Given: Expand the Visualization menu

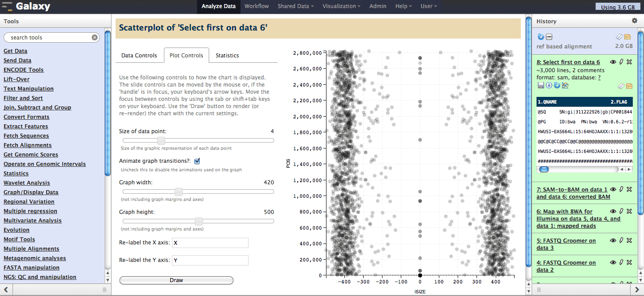Looking at the screenshot, I should [x=341, y=6].
